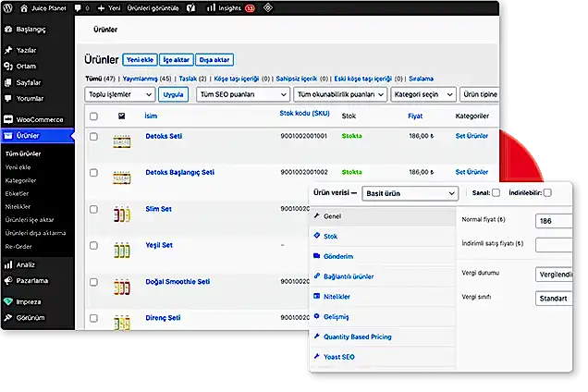Viewport: 588px width, 392px height.
Task: Switch to Quantity Based Pricing tab
Action: (358, 337)
